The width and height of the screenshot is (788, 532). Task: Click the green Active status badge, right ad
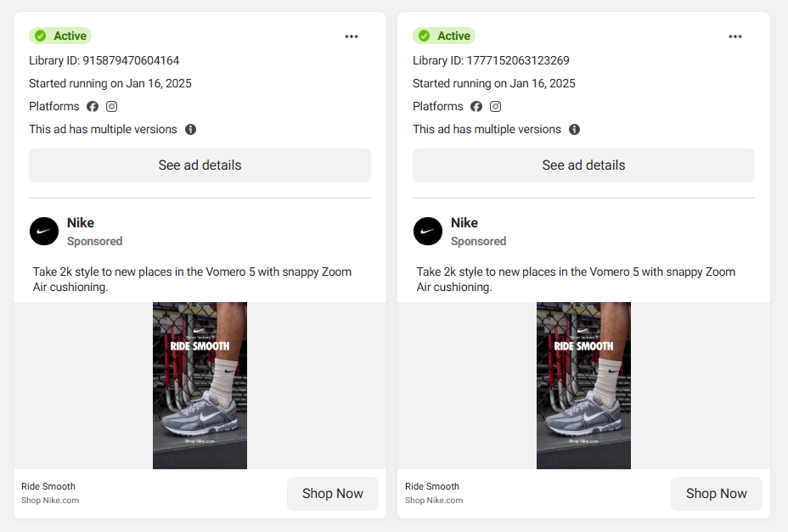(x=443, y=36)
